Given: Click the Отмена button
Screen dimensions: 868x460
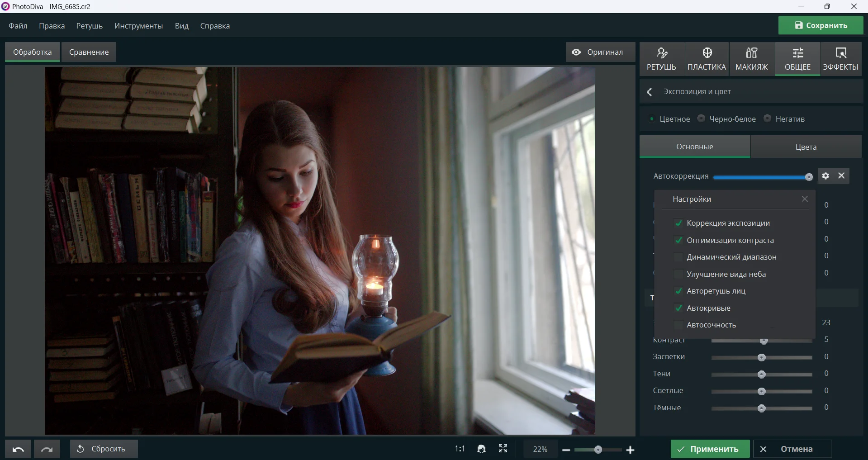Looking at the screenshot, I should click(792, 449).
